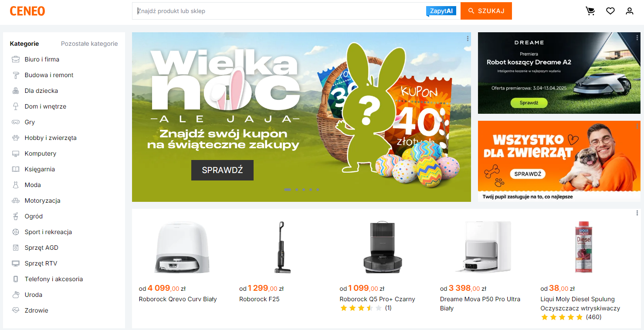
Task: Click SPRAWDŹ on the Wielkanoc banner
Action: click(222, 170)
